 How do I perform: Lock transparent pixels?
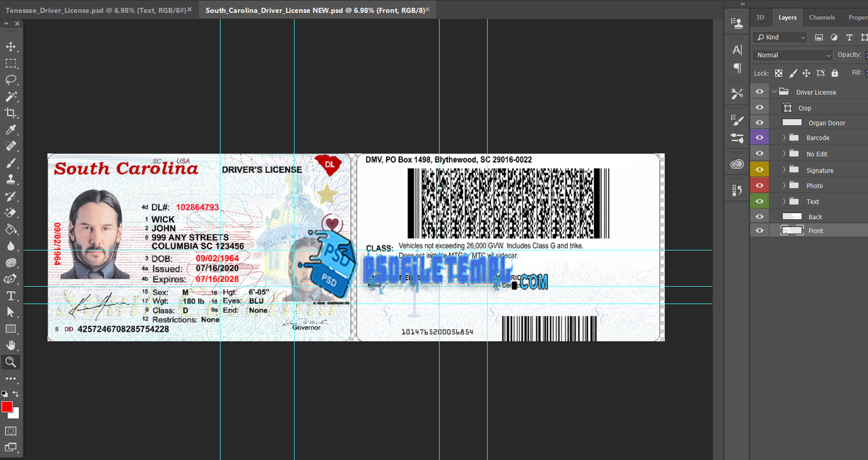point(778,73)
